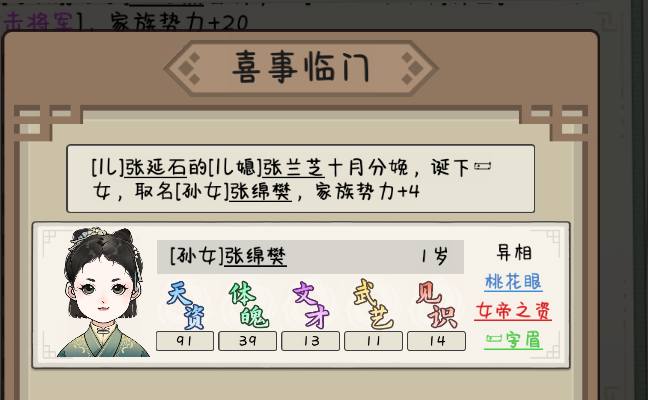
Task: Click the red 见识 insight icon
Action: tap(436, 305)
